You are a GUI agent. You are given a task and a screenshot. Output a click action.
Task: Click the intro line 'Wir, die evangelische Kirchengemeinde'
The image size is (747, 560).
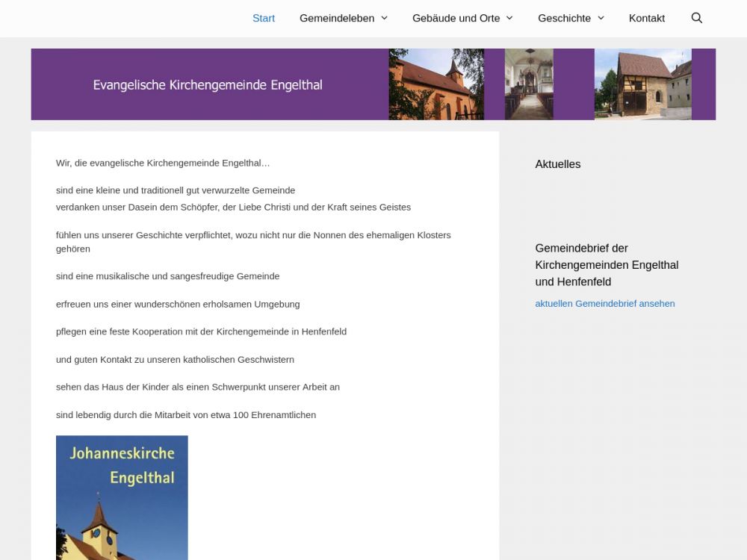[163, 163]
